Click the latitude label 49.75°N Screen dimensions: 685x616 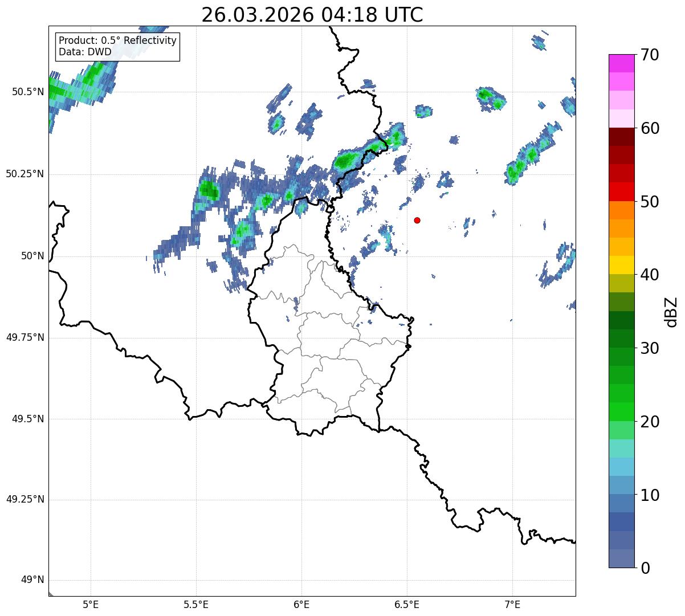pos(25,337)
